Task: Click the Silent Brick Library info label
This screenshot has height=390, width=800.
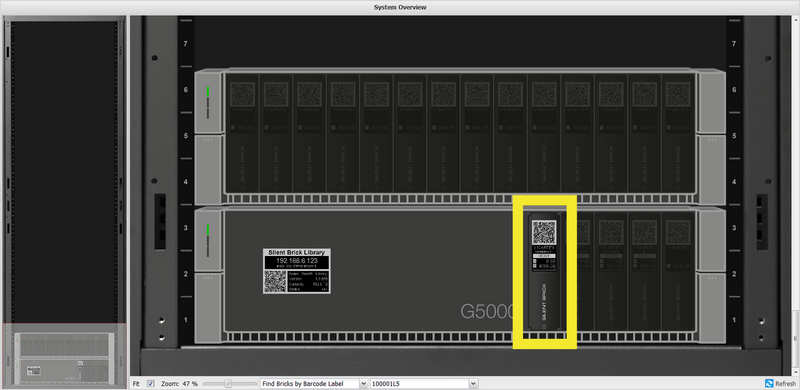Action: [x=296, y=271]
